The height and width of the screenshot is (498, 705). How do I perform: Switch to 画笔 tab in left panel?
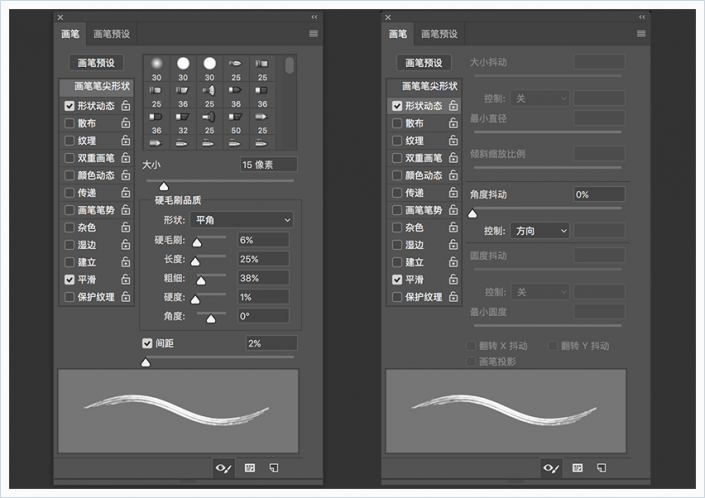(70, 34)
